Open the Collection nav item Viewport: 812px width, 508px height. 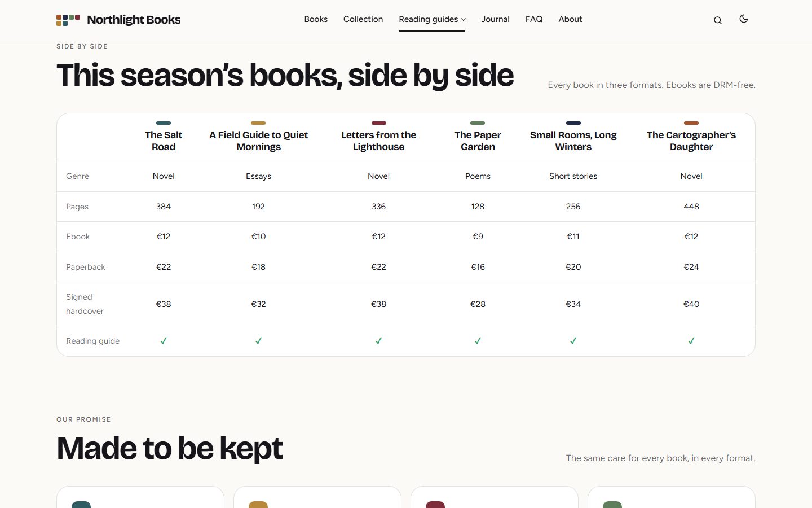pyautogui.click(x=363, y=19)
